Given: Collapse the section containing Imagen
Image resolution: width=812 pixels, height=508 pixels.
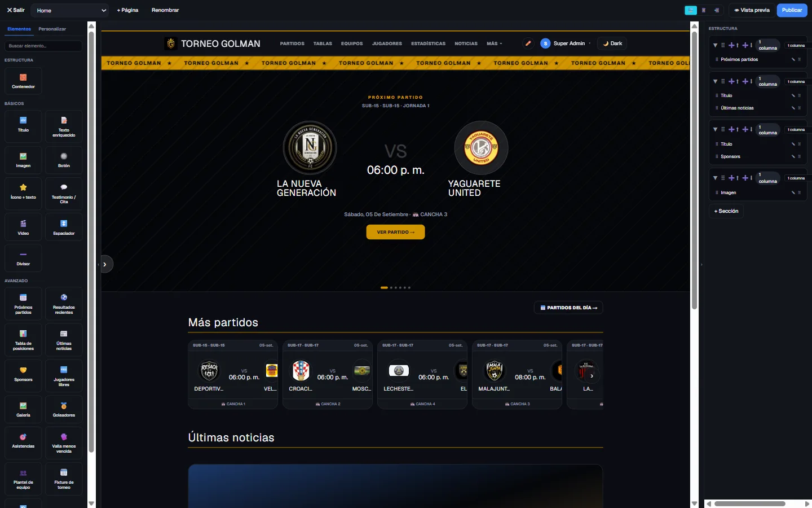Looking at the screenshot, I should coord(715,178).
